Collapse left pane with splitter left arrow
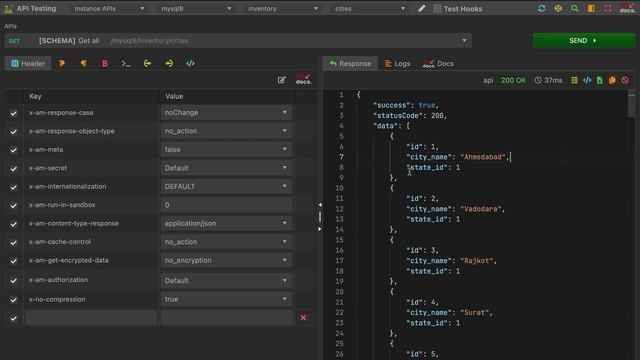Screen dimensions: 640x360 pyautogui.click(x=320, y=204)
